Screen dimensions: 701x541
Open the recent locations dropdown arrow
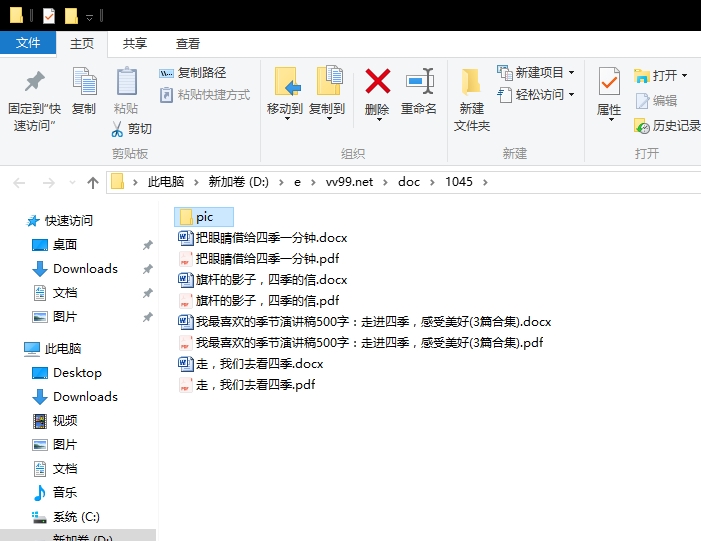(72, 182)
